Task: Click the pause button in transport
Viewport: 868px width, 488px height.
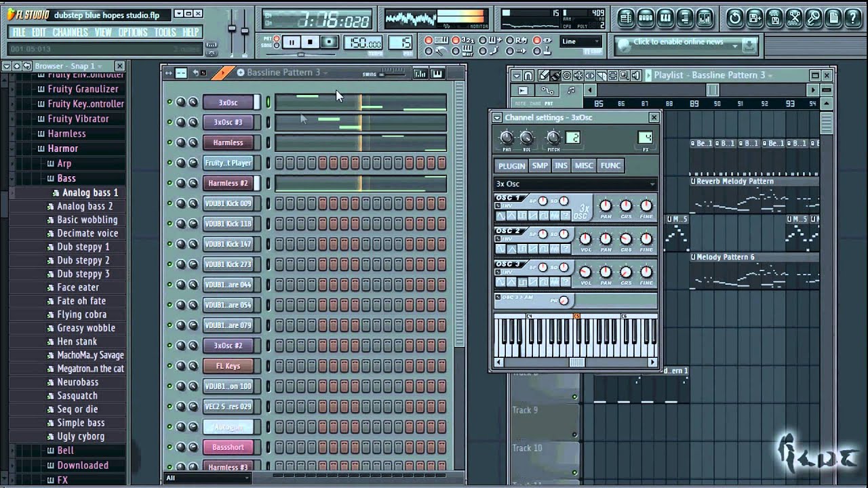Action: (292, 42)
